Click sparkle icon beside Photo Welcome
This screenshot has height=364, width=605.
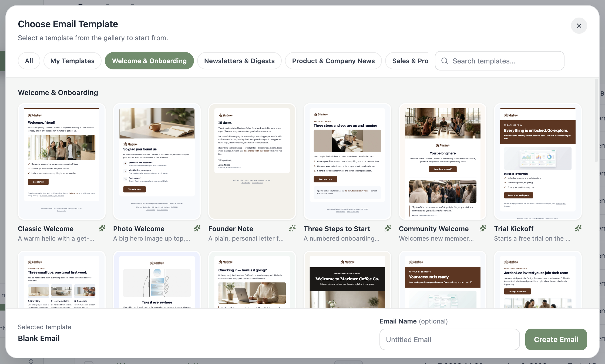197,228
